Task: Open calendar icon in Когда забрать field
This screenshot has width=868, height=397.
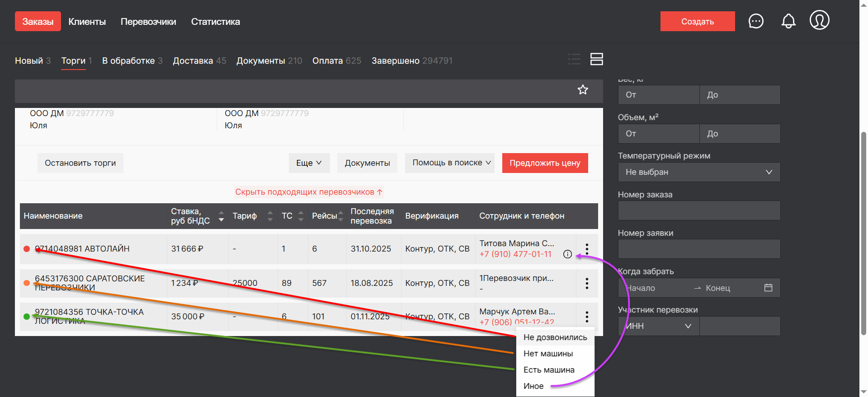Action: tap(768, 288)
